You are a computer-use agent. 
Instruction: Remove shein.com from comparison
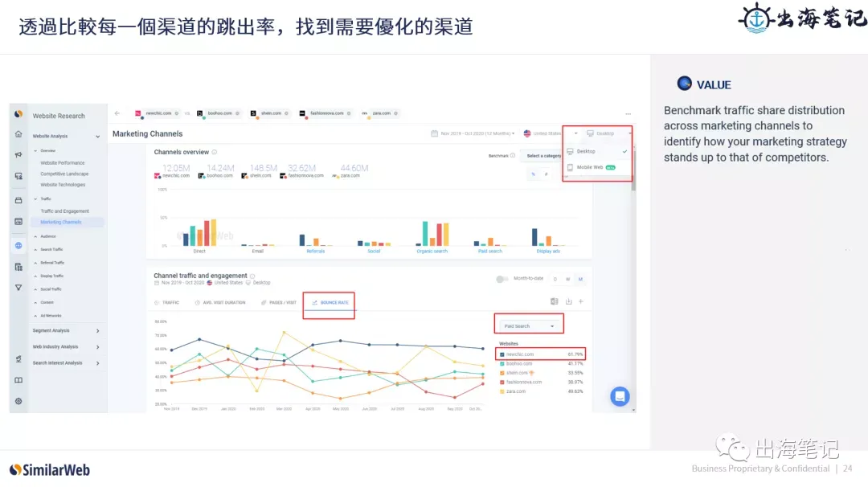(286, 113)
